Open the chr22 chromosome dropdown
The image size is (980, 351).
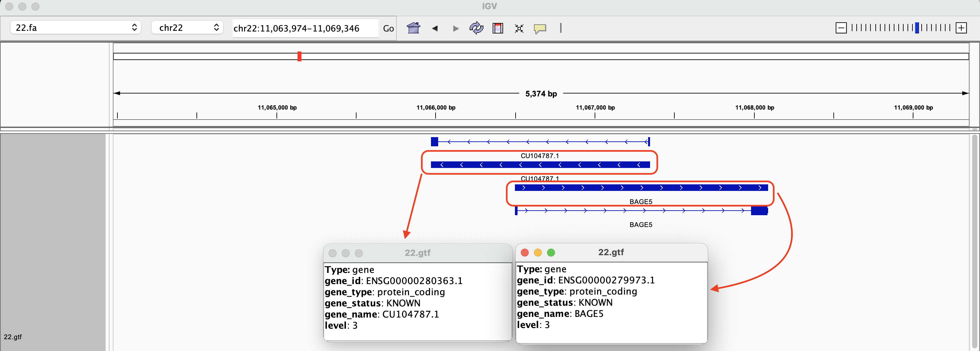187,28
